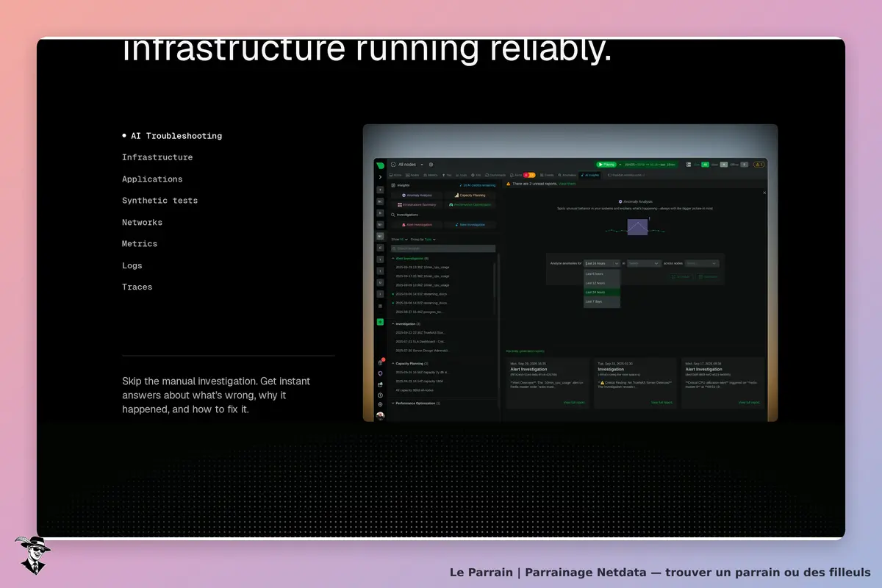Click the Playing button
The image size is (882, 588).
click(606, 165)
